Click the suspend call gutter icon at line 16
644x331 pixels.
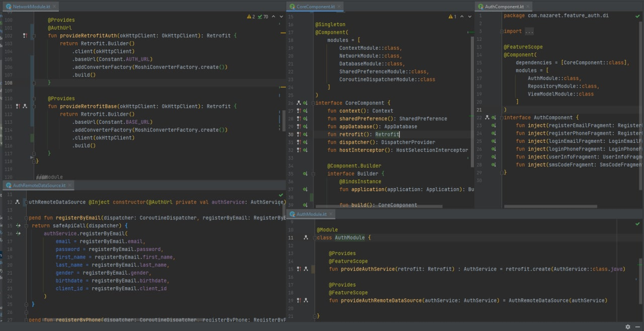pyautogui.click(x=18, y=233)
